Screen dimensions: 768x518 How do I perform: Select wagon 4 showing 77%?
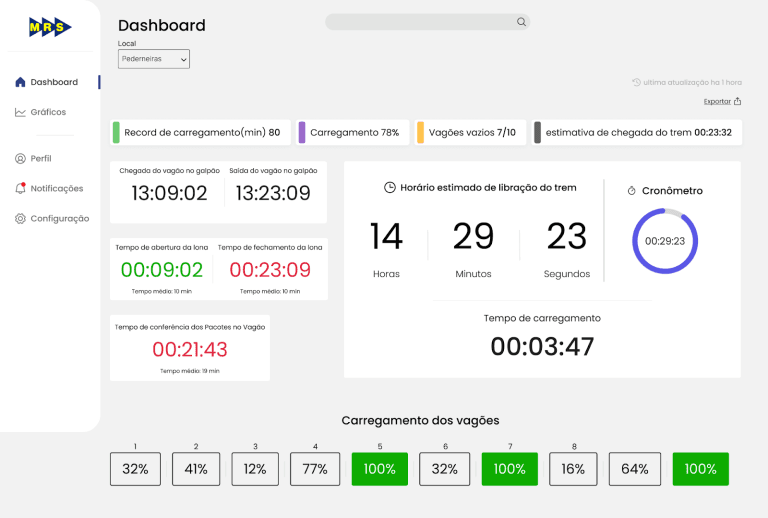click(315, 469)
